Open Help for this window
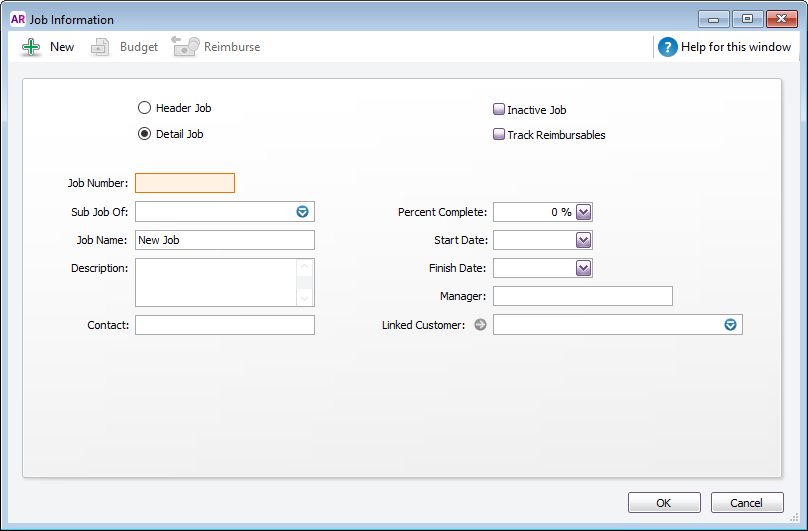Image resolution: width=808 pixels, height=531 pixels. tap(667, 47)
